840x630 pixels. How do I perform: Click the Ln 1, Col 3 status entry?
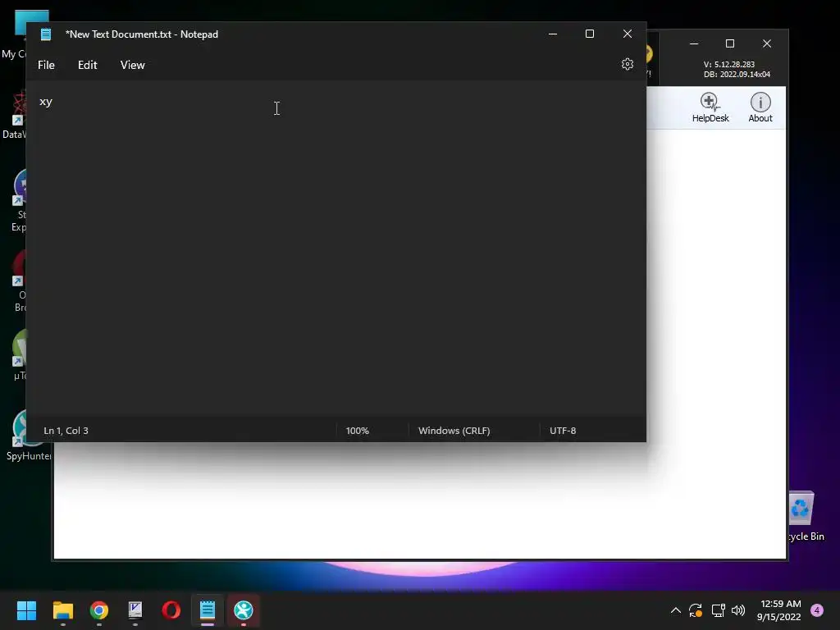click(x=66, y=431)
